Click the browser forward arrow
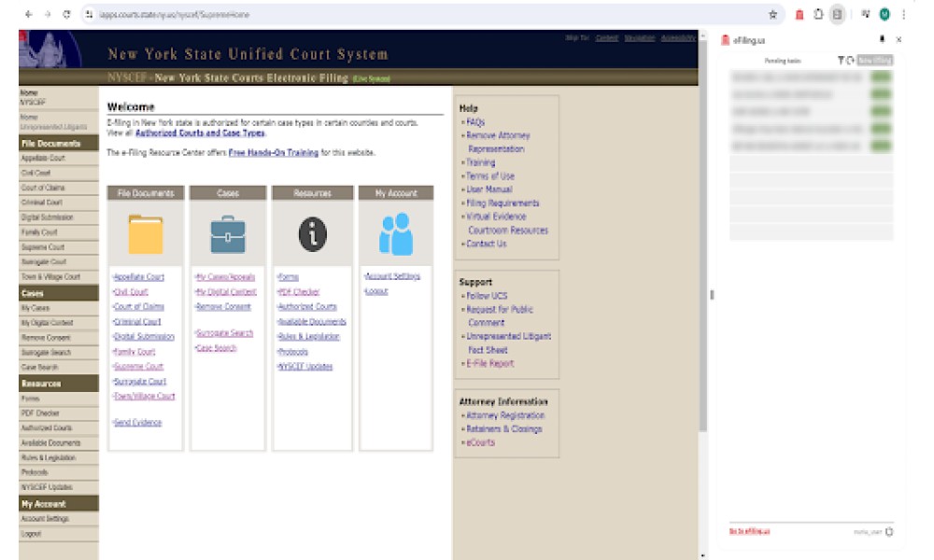This screenshot has width=934, height=560. tap(48, 14)
